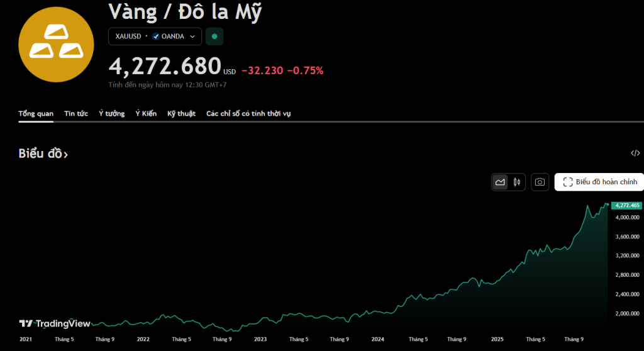Switch to candlestick chart style

point(518,182)
